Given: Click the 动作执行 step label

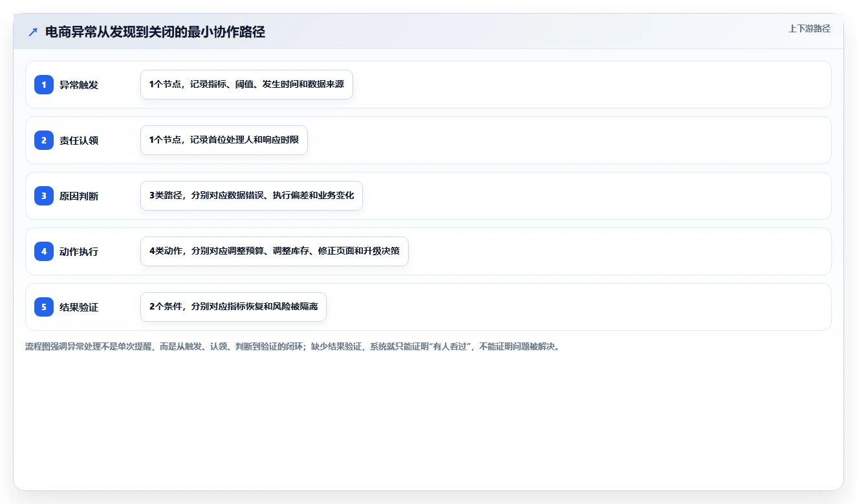Looking at the screenshot, I should click(x=79, y=251).
